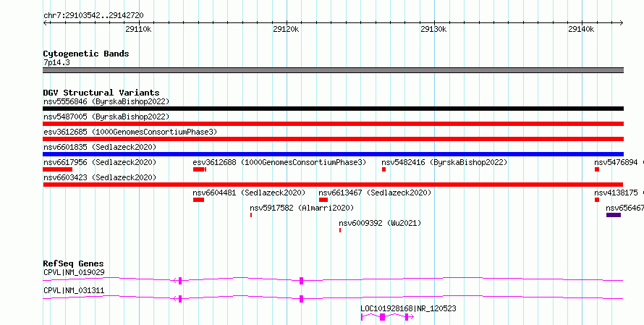Click the nsv5487005 (ByrskaBishop2022) label

[106, 117]
